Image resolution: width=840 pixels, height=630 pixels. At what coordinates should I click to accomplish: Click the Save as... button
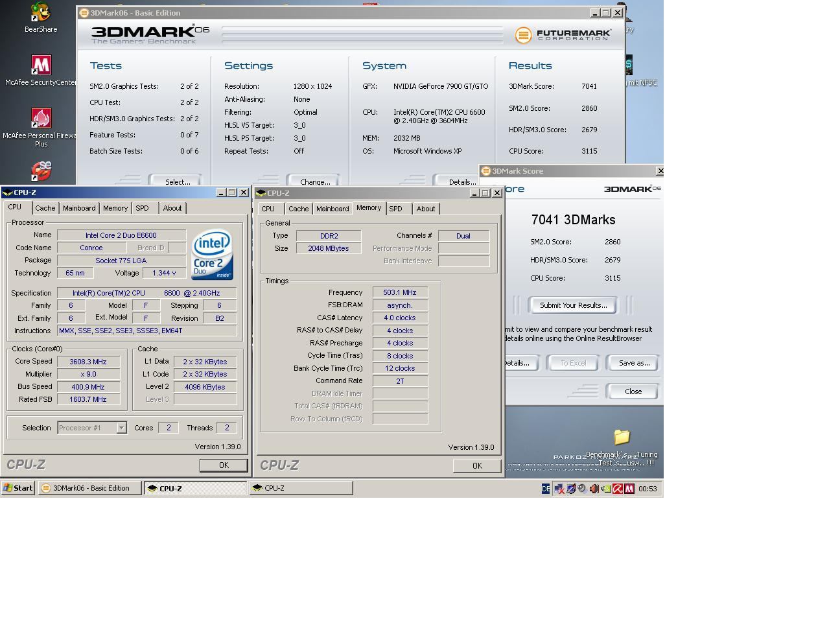click(x=633, y=363)
